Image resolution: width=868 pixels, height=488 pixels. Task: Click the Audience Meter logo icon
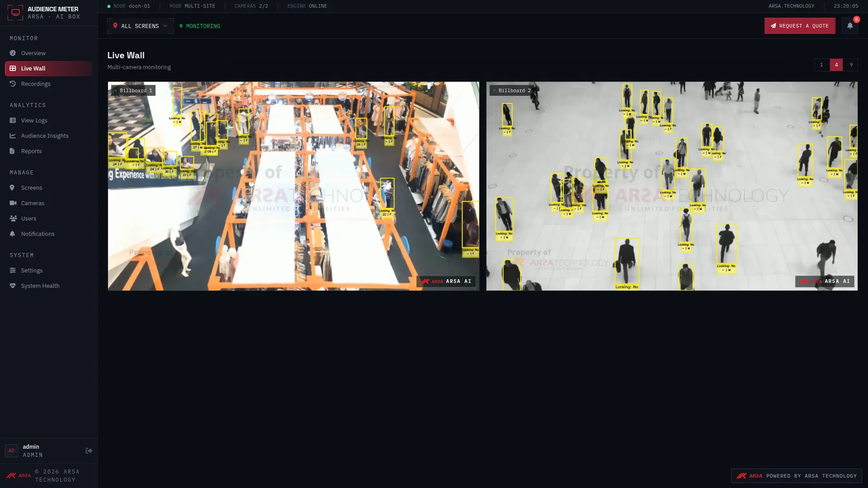point(15,13)
